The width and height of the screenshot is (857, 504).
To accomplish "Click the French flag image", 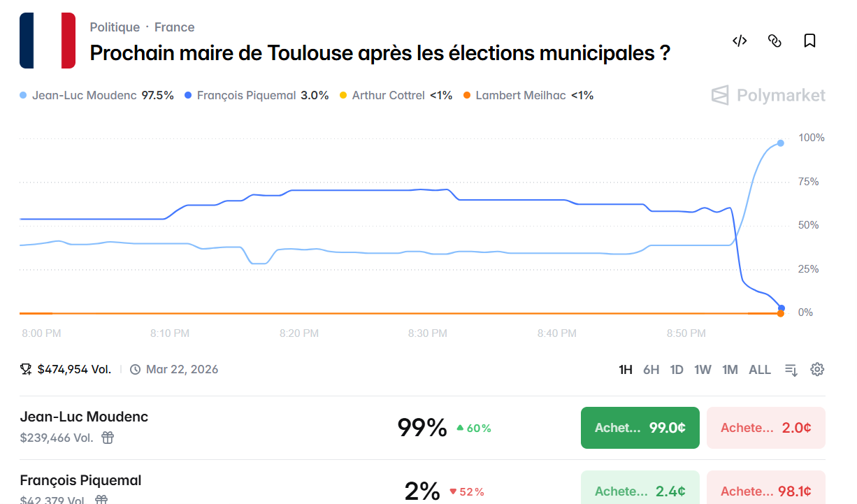I will pyautogui.click(x=47, y=41).
